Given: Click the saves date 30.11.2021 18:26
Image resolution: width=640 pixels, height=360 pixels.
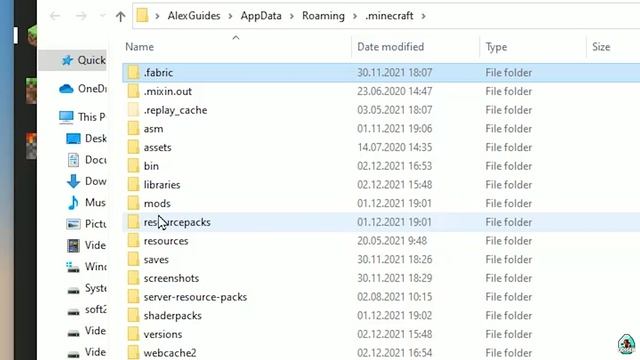Looking at the screenshot, I should 395,260.
